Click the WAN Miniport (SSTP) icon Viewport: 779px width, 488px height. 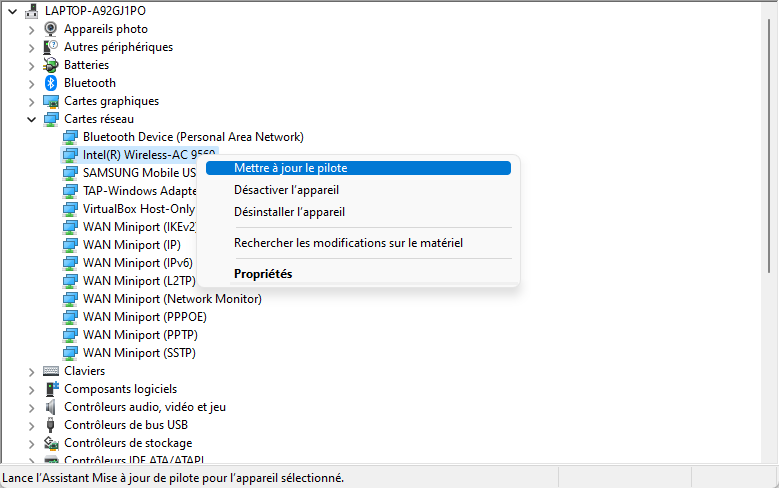70,353
